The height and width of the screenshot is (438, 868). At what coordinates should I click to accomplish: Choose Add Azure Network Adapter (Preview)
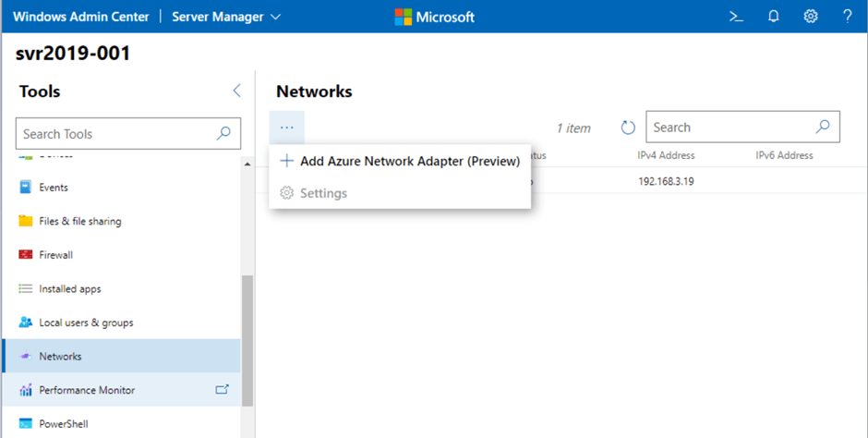click(x=400, y=161)
